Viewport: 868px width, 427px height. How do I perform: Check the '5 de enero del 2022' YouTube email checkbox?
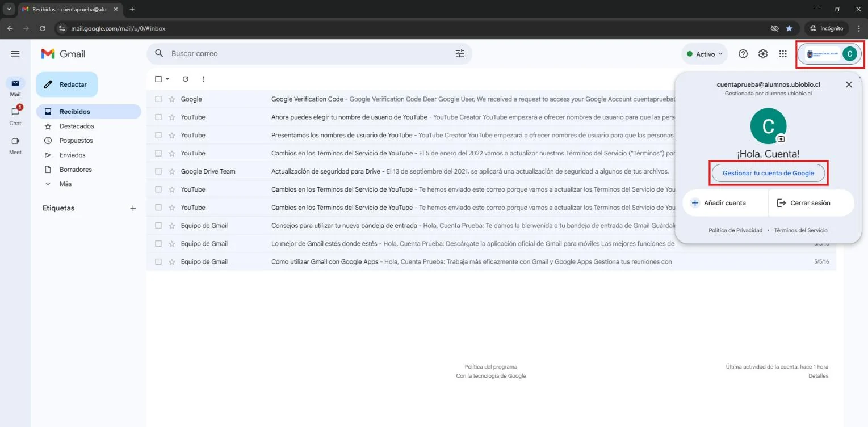tap(158, 153)
